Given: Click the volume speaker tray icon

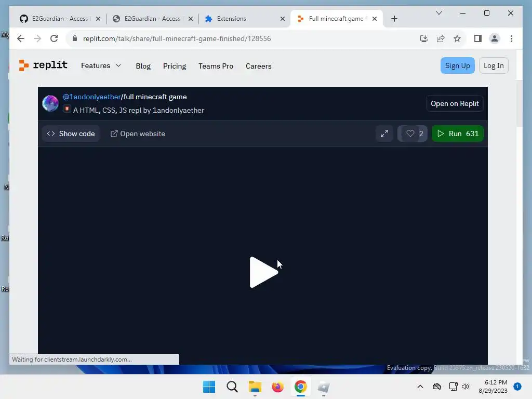Looking at the screenshot, I should coord(465,387).
